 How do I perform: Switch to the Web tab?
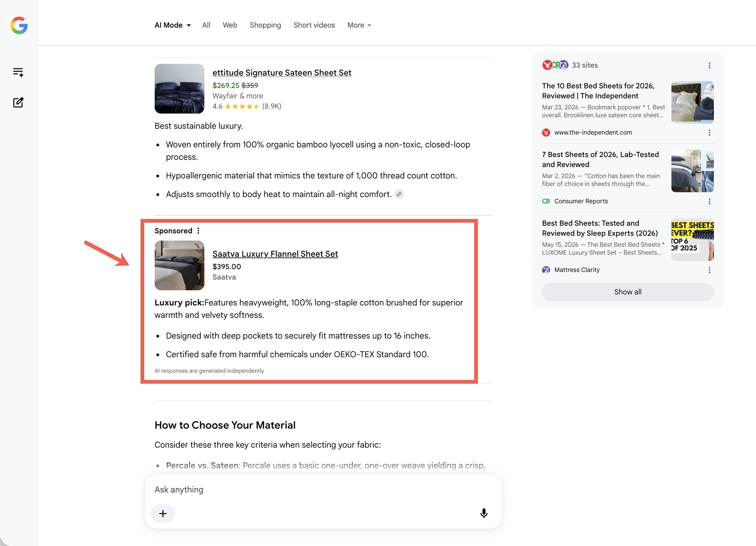[230, 25]
